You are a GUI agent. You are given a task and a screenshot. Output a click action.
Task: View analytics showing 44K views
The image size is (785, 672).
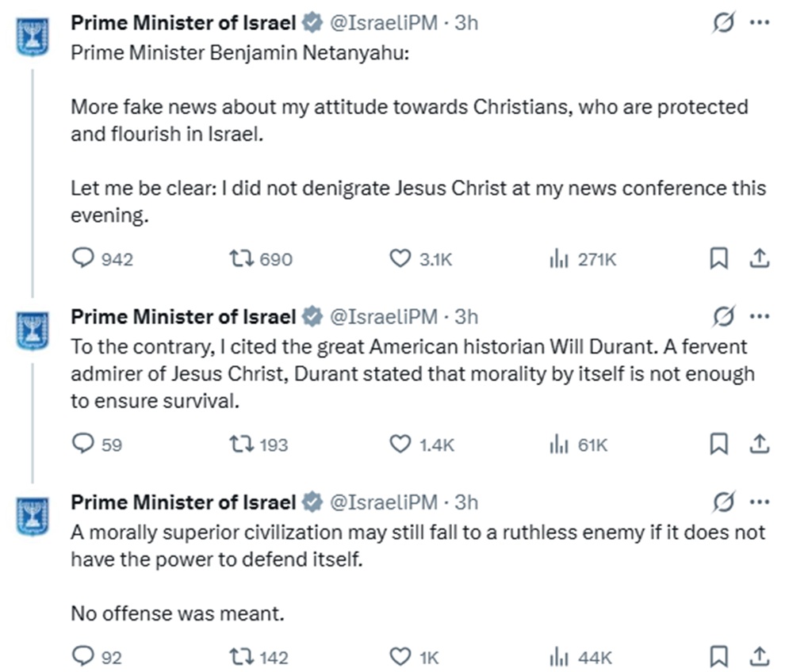(560, 656)
